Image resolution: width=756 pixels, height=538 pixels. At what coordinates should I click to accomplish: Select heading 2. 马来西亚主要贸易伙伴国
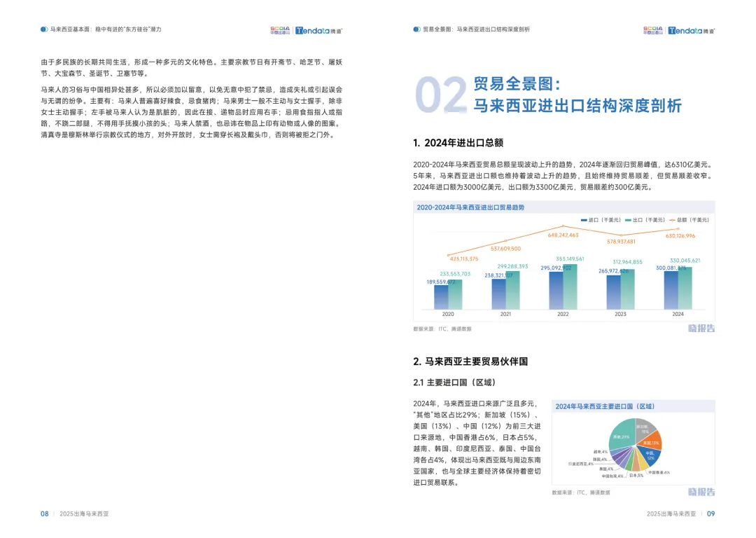pyautogui.click(x=470, y=361)
